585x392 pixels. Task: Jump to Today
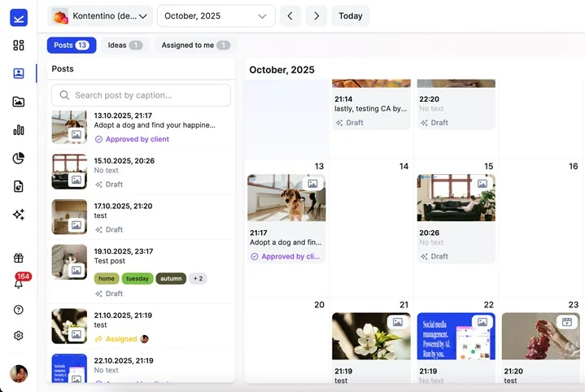pyautogui.click(x=351, y=16)
